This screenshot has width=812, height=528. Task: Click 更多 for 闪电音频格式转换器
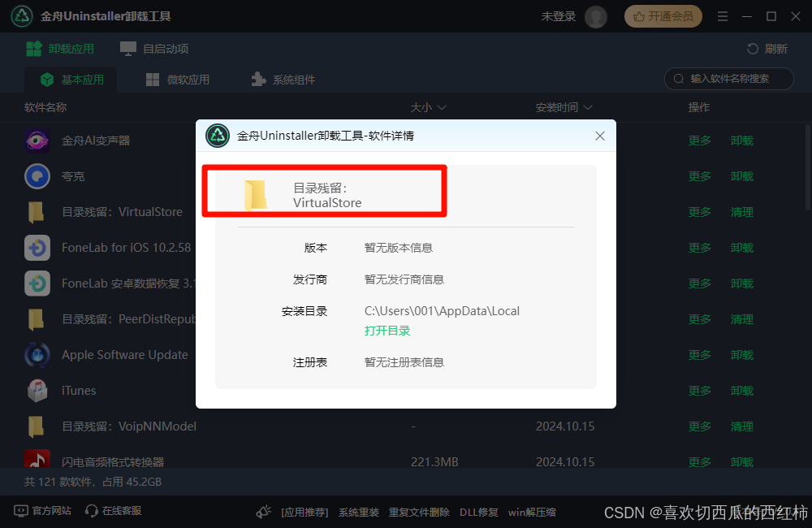(x=700, y=461)
